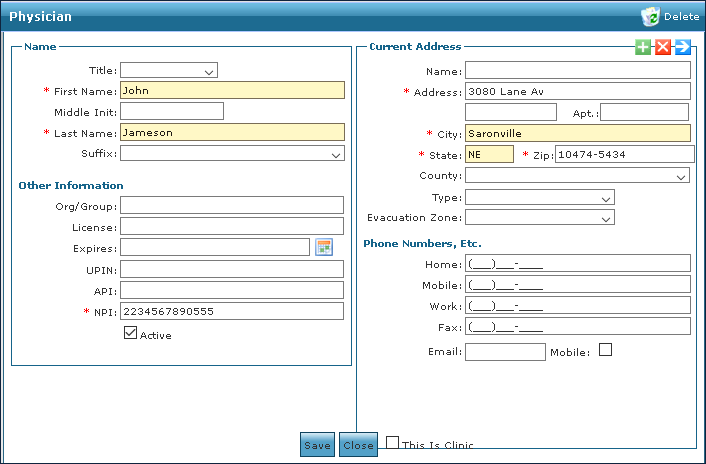Viewport: 706px width, 464px height.
Task: Click the red X remove address icon
Action: pos(662,47)
